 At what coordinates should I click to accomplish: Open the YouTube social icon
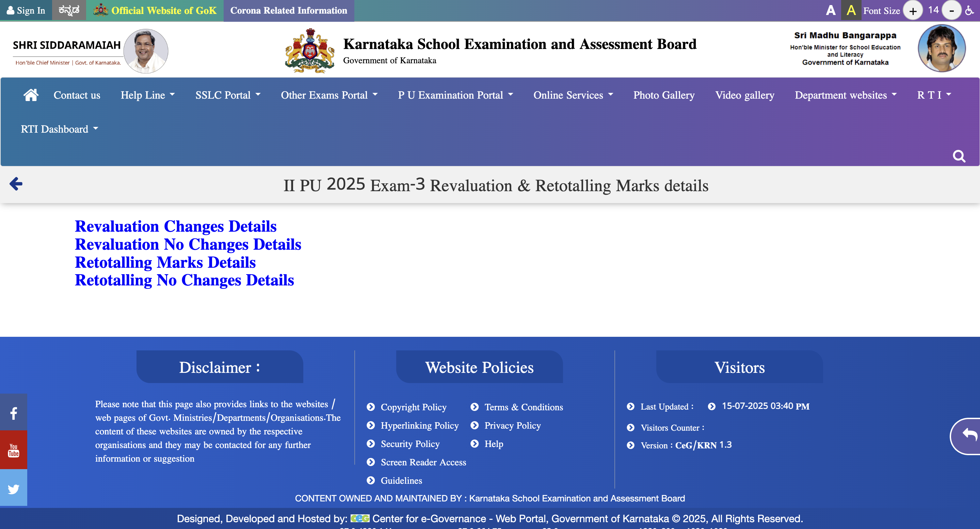pos(14,450)
